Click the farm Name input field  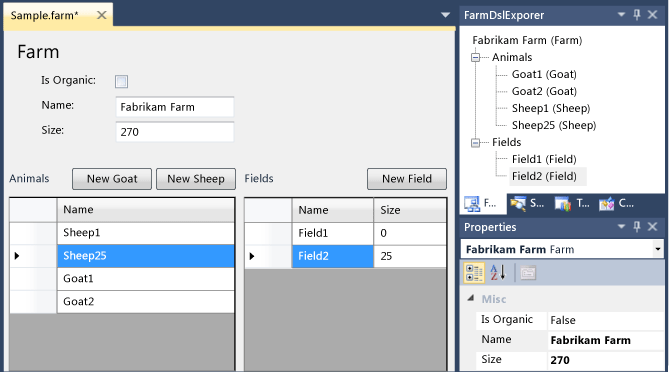pos(175,107)
